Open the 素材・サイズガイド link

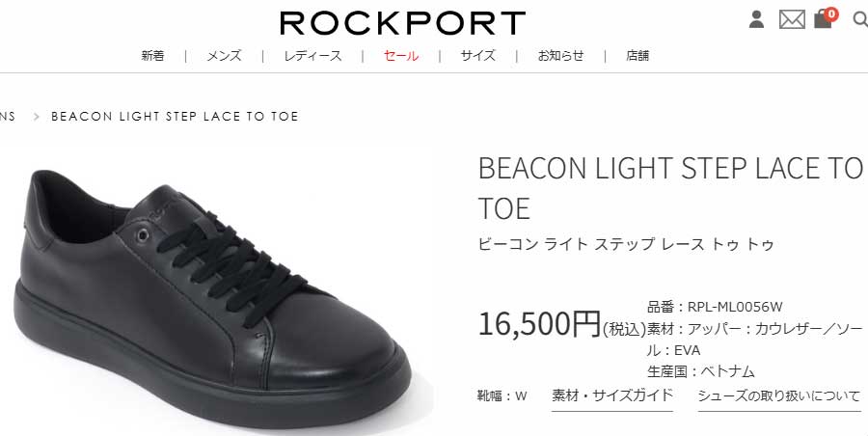tap(612, 396)
